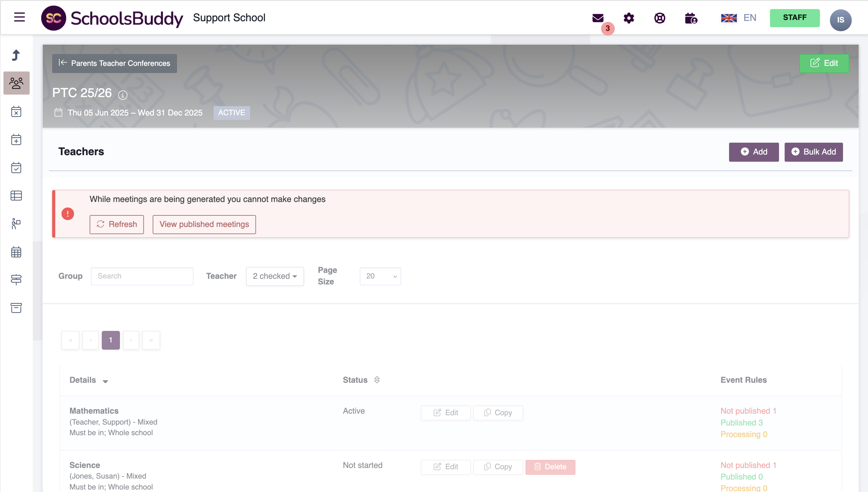This screenshot has width=868, height=492.
Task: Open the archive box sidebar icon
Action: 16,308
